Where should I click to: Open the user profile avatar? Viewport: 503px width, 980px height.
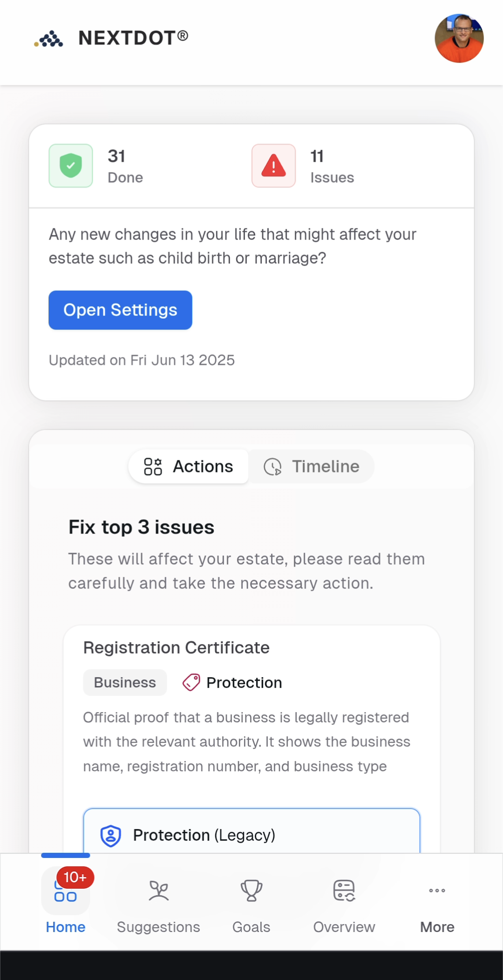pos(459,38)
